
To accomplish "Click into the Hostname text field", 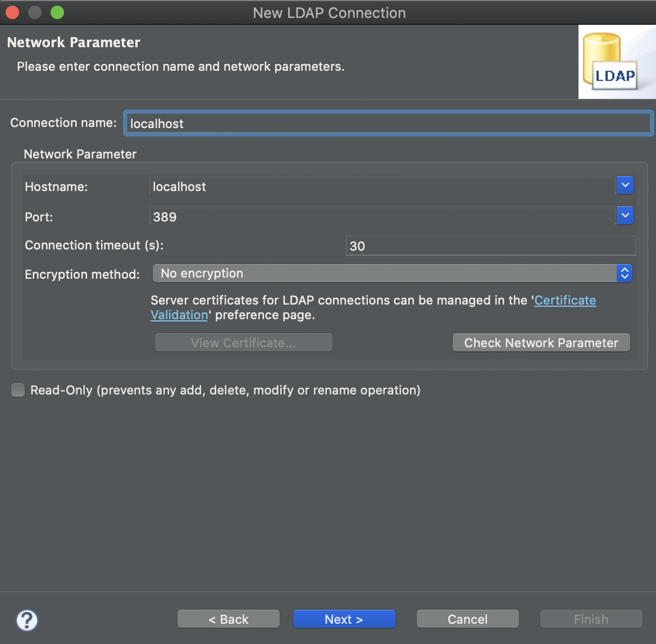I will [x=382, y=187].
